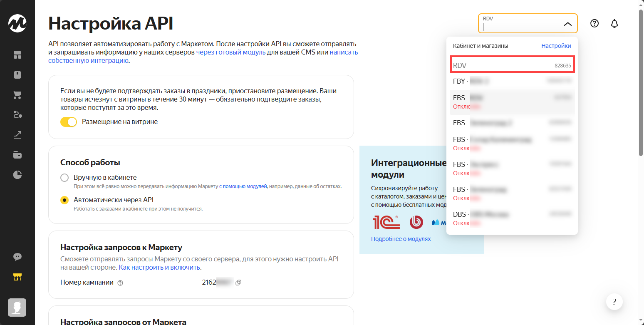Open the finance wallet icon in sidebar
This screenshot has height=325, width=644.
click(17, 155)
